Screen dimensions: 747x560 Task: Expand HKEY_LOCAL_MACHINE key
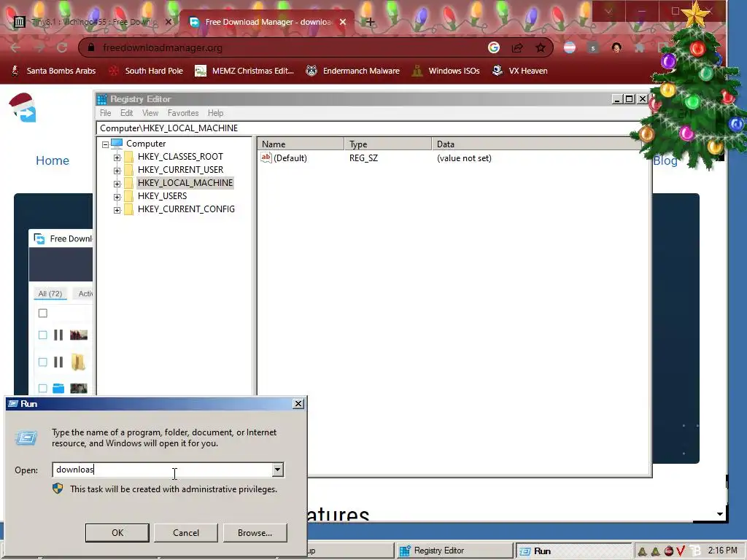coord(117,183)
